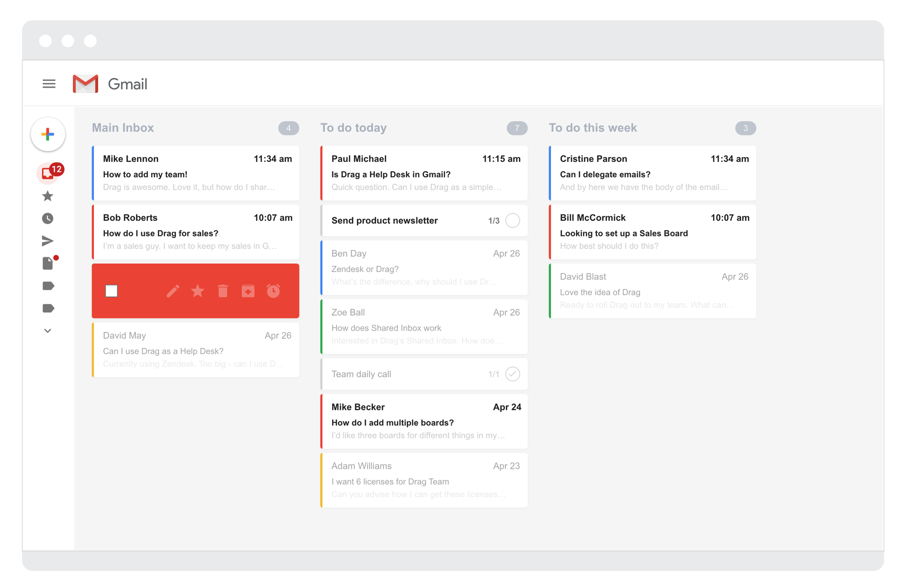
Task: Open the inbox icon with 12 badge
Action: [49, 173]
